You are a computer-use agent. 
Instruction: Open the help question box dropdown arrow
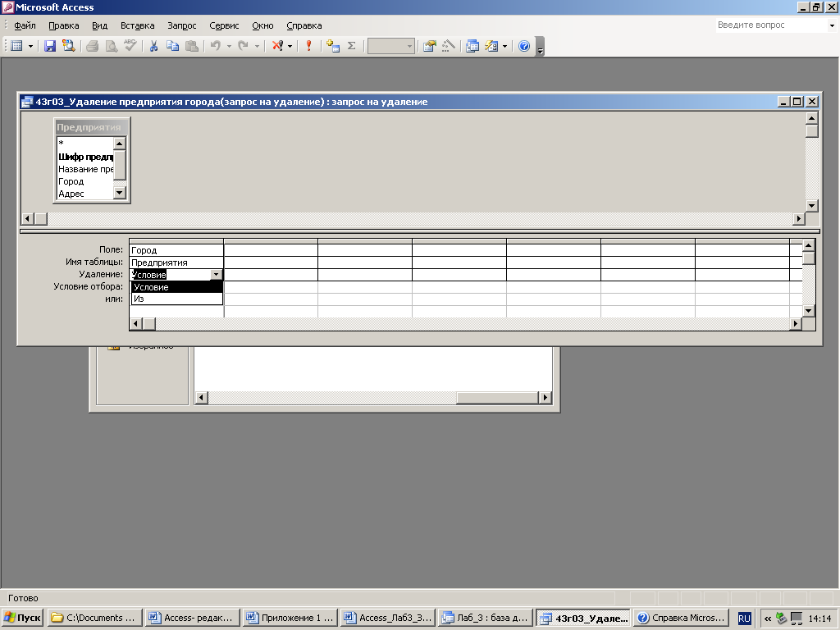click(832, 25)
